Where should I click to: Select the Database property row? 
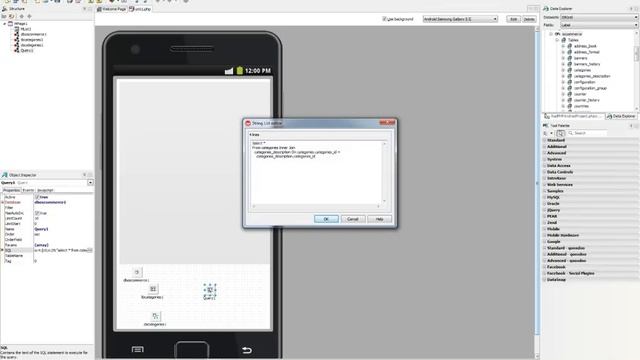pyautogui.click(x=47, y=202)
